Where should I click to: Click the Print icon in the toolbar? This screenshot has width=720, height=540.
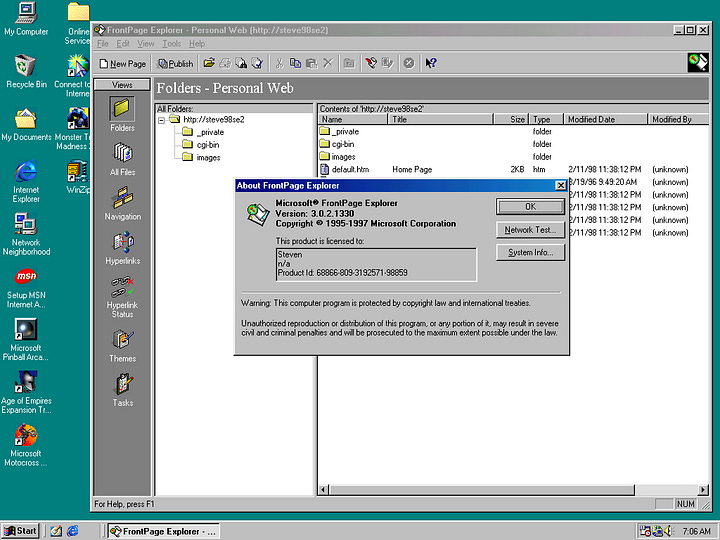[x=225, y=63]
